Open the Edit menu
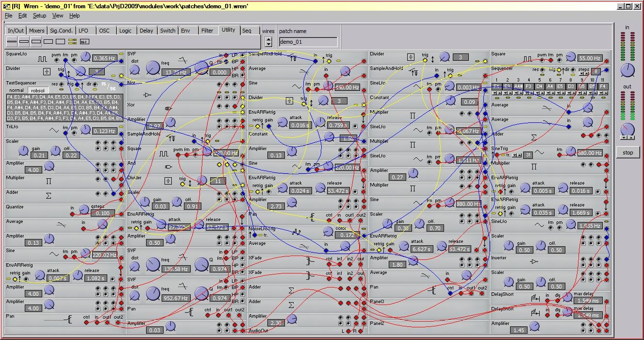The image size is (644, 340). click(x=23, y=16)
